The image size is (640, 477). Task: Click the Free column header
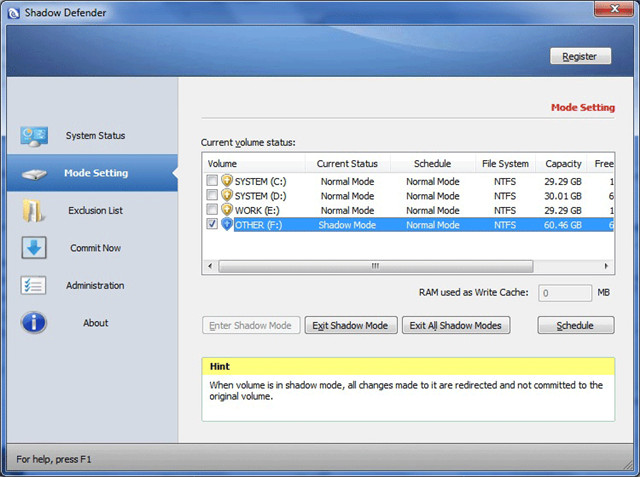coord(600,164)
